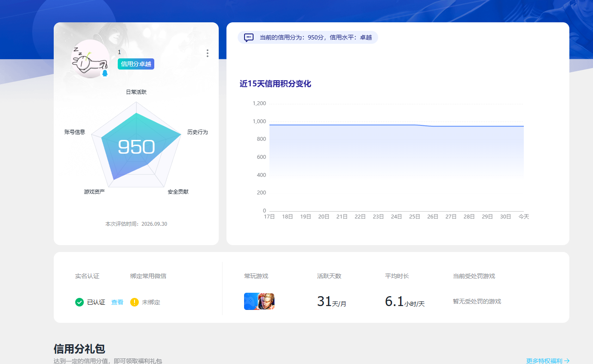
Task: Click the chat bubble icon beside credit message
Action: pos(249,37)
